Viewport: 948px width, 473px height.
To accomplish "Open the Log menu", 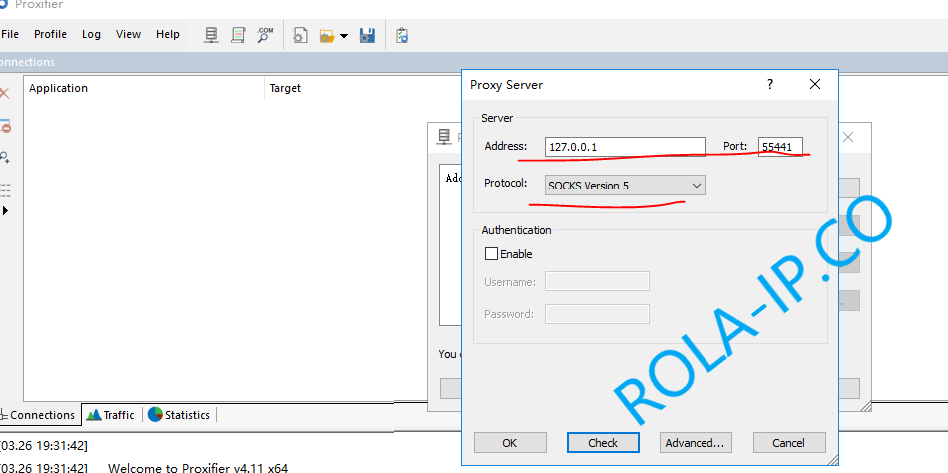I will 91,34.
